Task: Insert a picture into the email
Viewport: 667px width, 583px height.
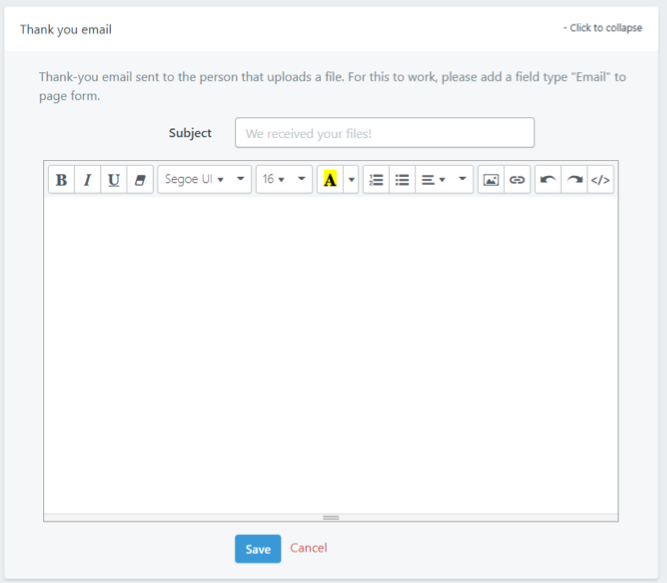Action: [491, 180]
